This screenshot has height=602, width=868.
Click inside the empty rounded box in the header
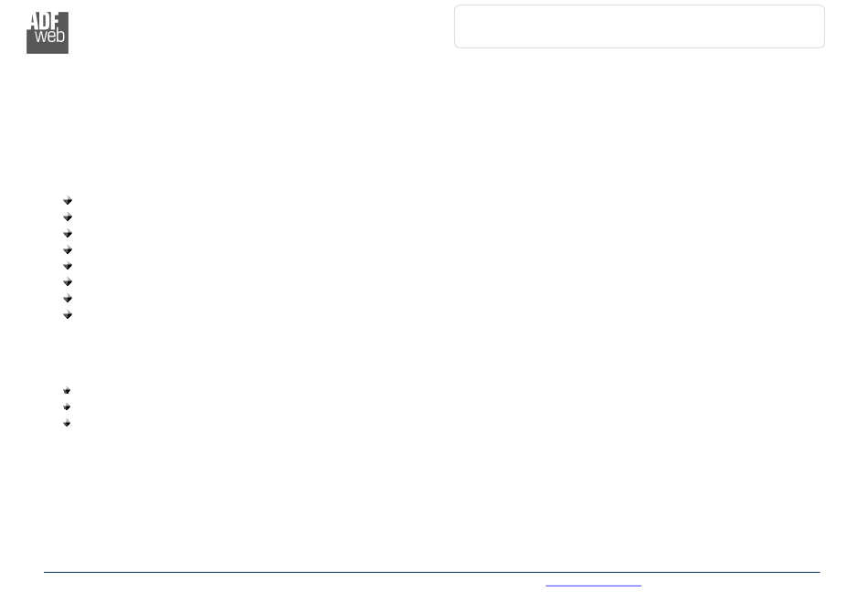point(640,26)
